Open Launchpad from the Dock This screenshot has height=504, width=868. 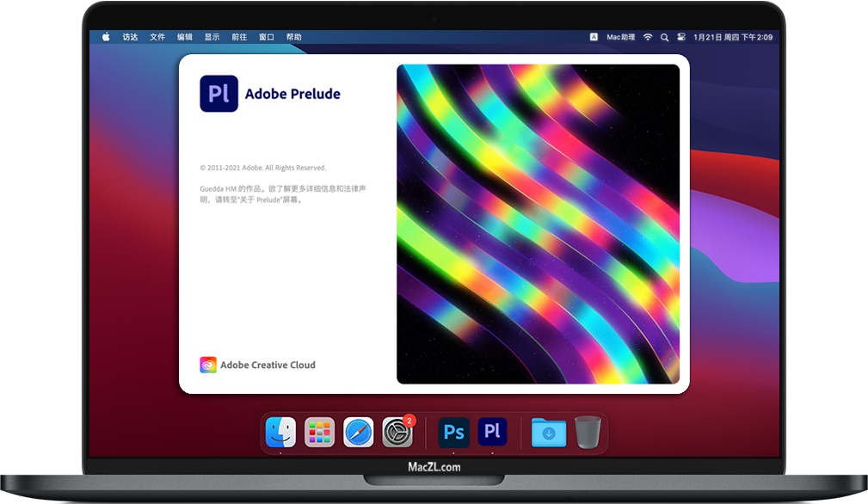pos(320,433)
